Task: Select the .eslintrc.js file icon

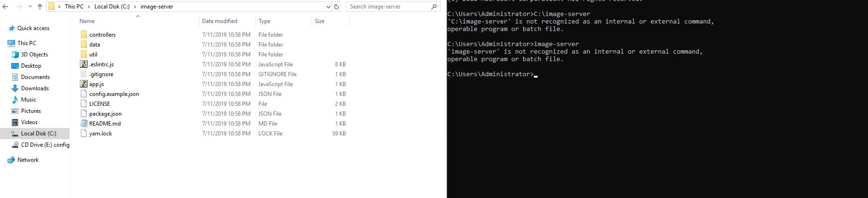Action: (x=84, y=64)
